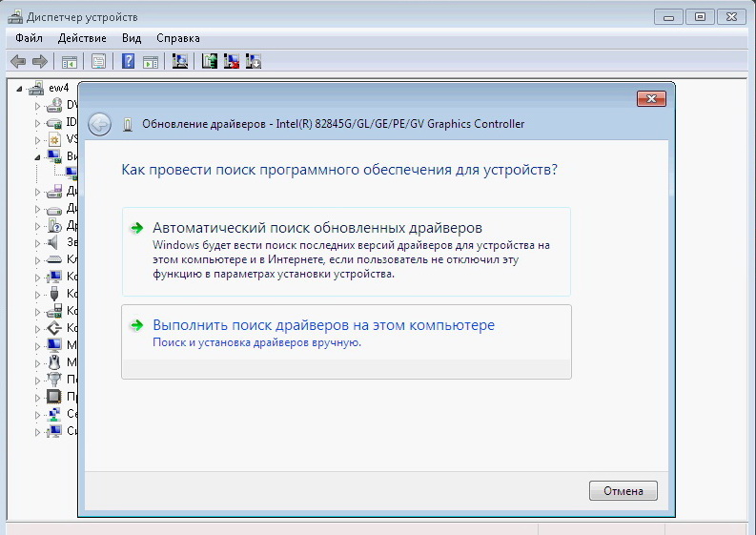The height and width of the screenshot is (535, 756).
Task: Click the Disable device icon with down arrow
Action: (254, 61)
